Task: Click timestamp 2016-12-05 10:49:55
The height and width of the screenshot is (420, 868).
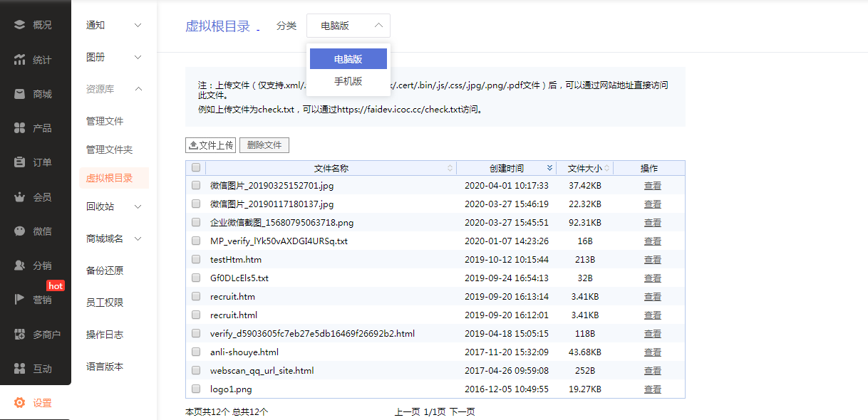Action: pyautogui.click(x=507, y=389)
